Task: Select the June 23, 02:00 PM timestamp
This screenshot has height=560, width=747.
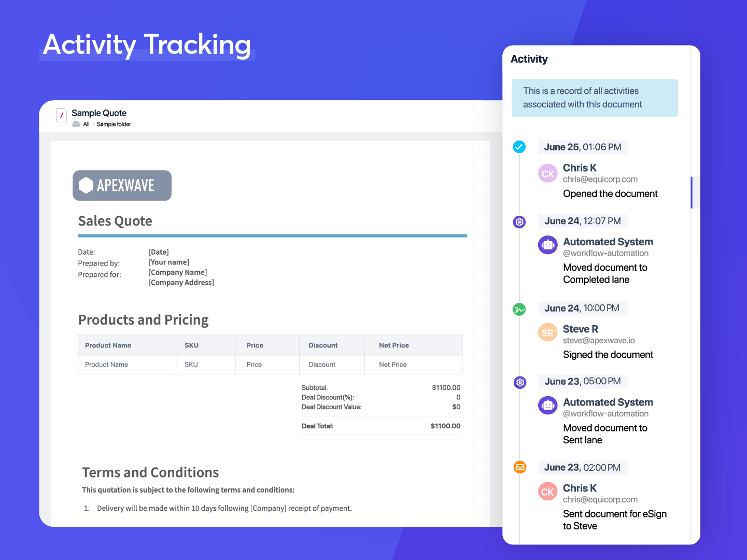Action: [583, 468]
